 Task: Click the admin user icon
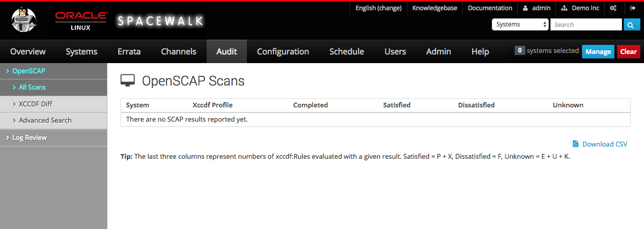pyautogui.click(x=525, y=8)
